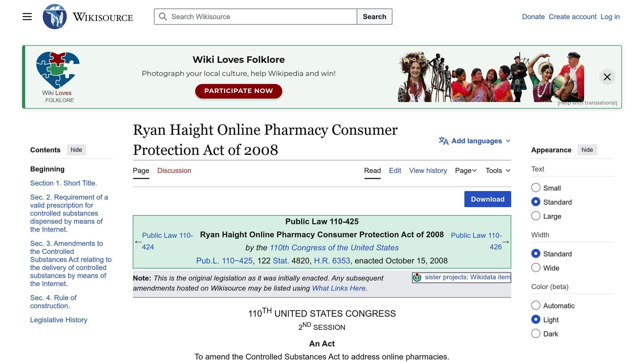644x362 pixels.
Task: Open 110th Congress of the United States link
Action: [334, 248]
